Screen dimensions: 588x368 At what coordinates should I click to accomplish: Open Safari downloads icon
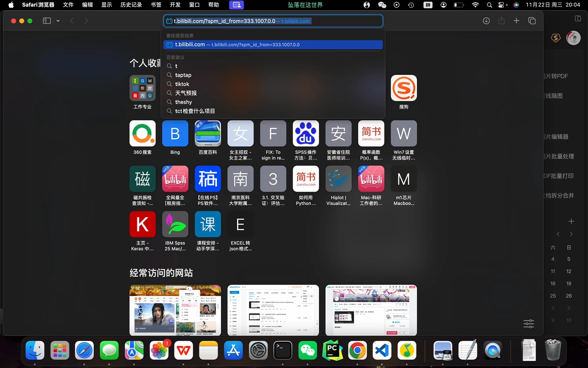[486, 21]
